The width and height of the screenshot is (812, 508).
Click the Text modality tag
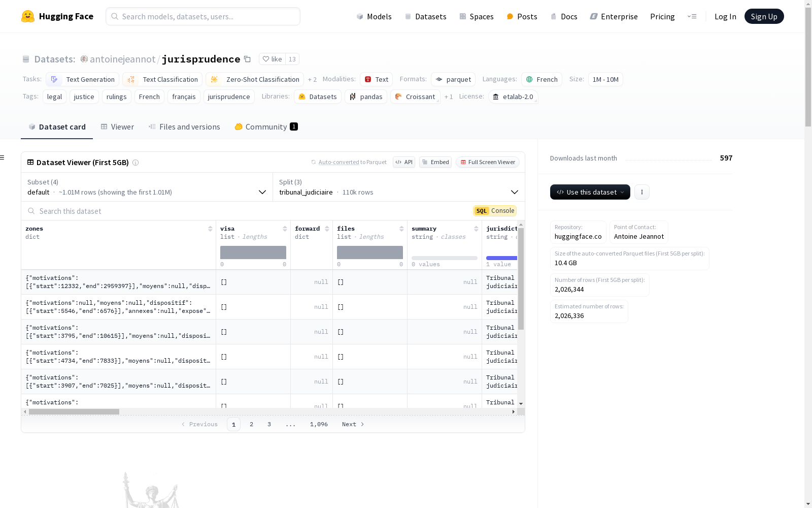coord(377,79)
